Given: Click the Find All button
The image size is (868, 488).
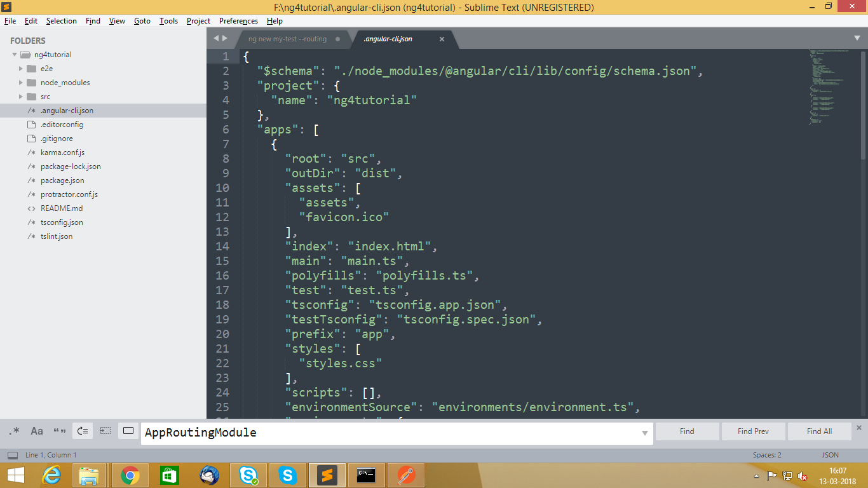Looking at the screenshot, I should point(819,431).
